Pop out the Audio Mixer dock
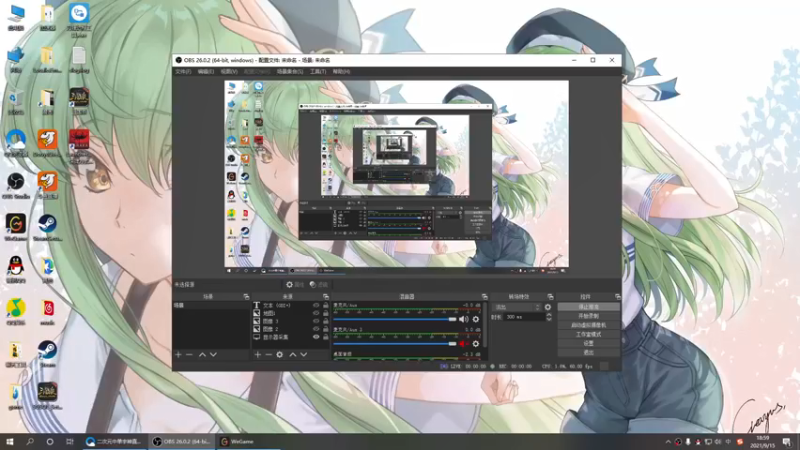This screenshot has height=450, width=800. tap(484, 296)
